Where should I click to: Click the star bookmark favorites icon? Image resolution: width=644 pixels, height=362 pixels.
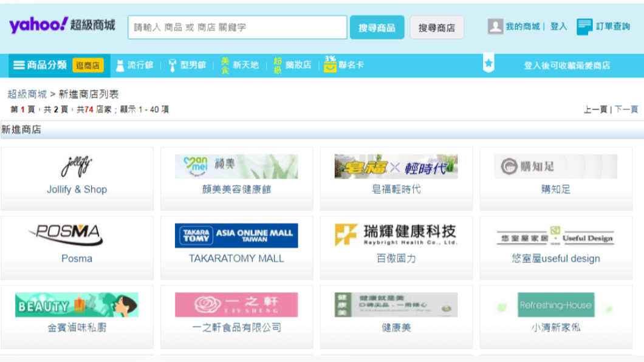click(488, 63)
